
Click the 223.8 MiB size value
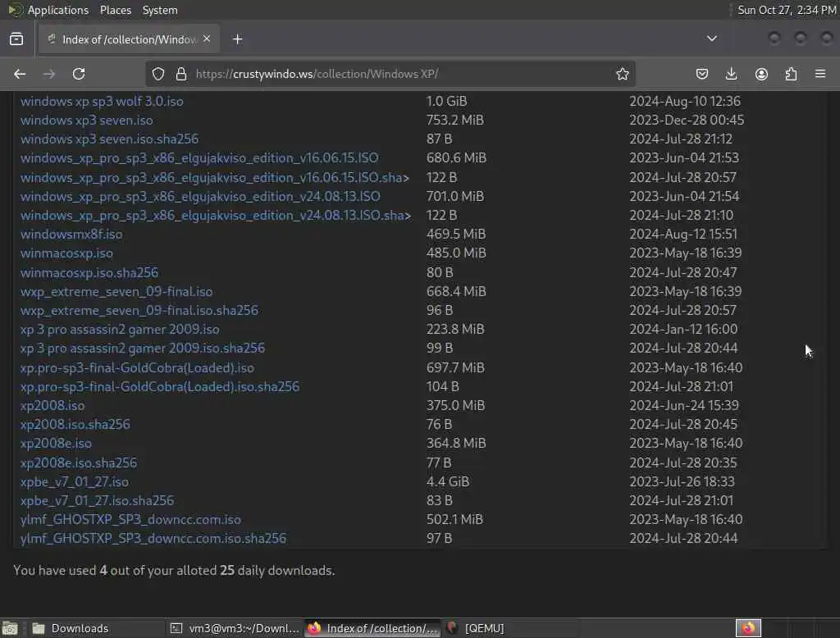[455, 330]
